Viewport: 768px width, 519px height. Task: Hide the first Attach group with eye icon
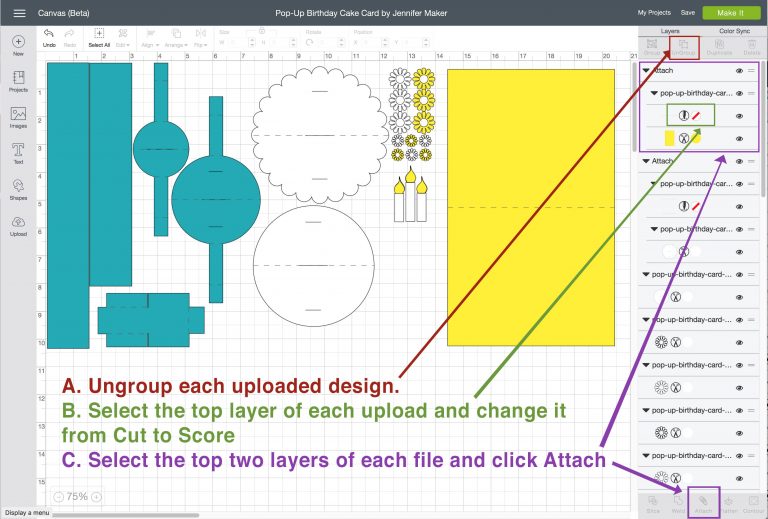(739, 71)
